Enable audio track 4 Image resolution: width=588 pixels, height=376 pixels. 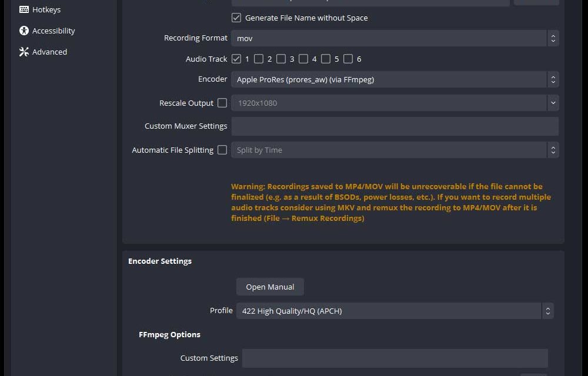point(303,59)
